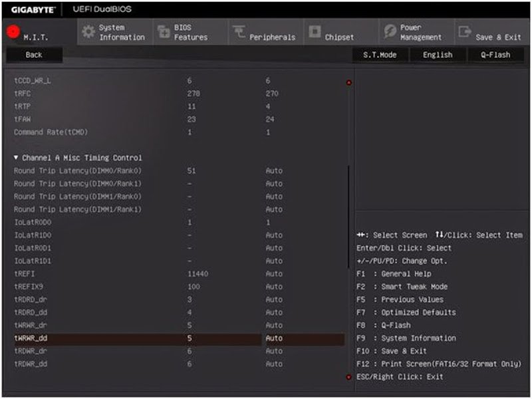Viewport: 532px width, 399px height.
Task: Click the BIOS Features chip icon
Action: click(163, 32)
